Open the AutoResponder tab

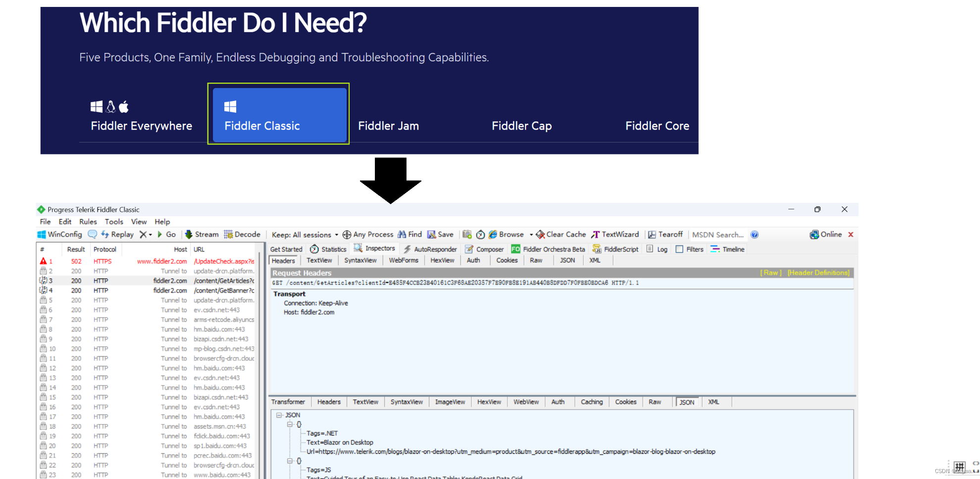pyautogui.click(x=430, y=249)
